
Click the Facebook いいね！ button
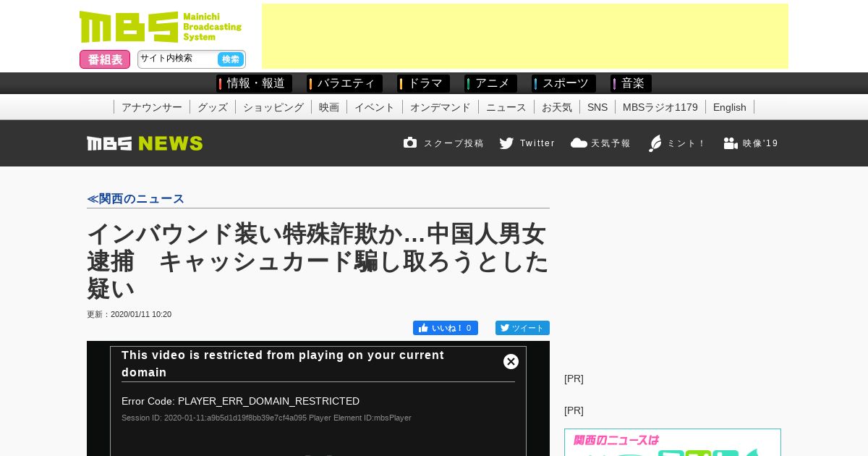pyautogui.click(x=446, y=328)
